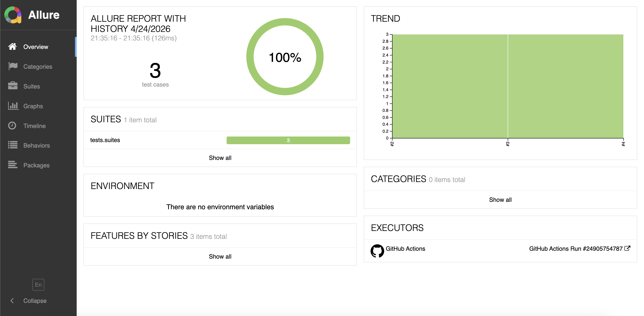644x316 pixels.
Task: Click the external link icon beside run number
Action: [x=627, y=248]
